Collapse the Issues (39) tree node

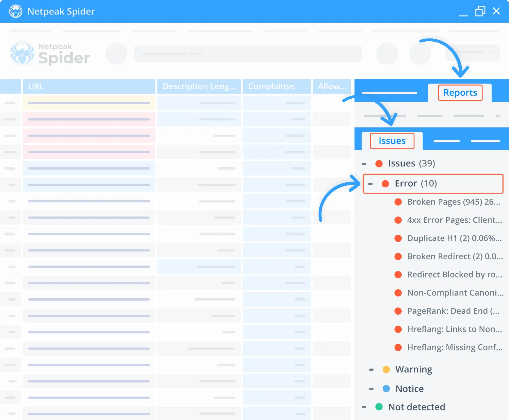(364, 164)
